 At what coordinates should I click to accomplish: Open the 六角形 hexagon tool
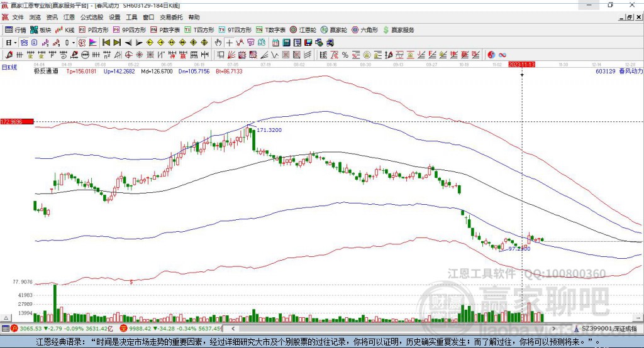pyautogui.click(x=365, y=30)
